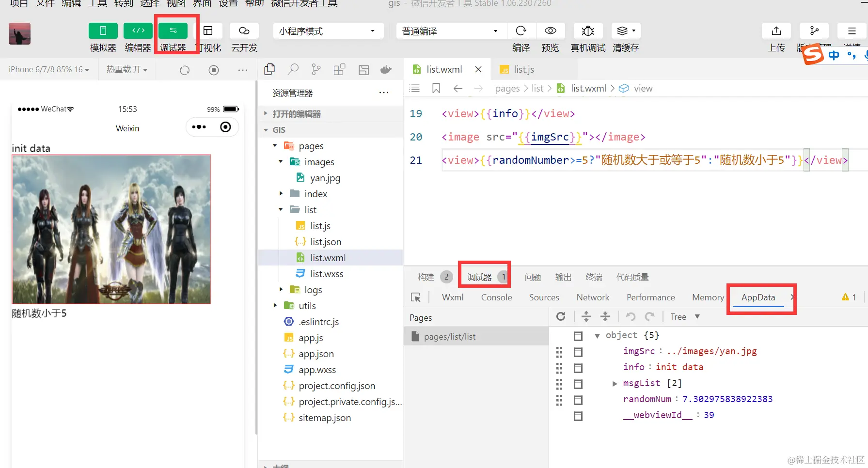Image resolution: width=868 pixels, height=468 pixels.
Task: Click the pages breadcrumb link
Action: [x=507, y=88]
